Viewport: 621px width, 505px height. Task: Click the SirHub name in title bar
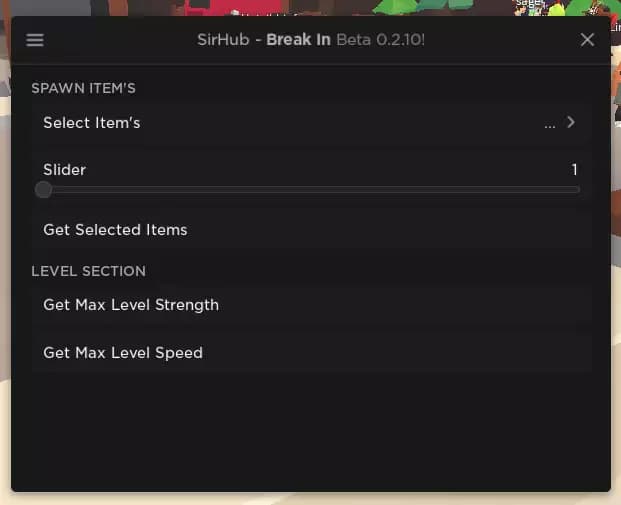pyautogui.click(x=223, y=40)
